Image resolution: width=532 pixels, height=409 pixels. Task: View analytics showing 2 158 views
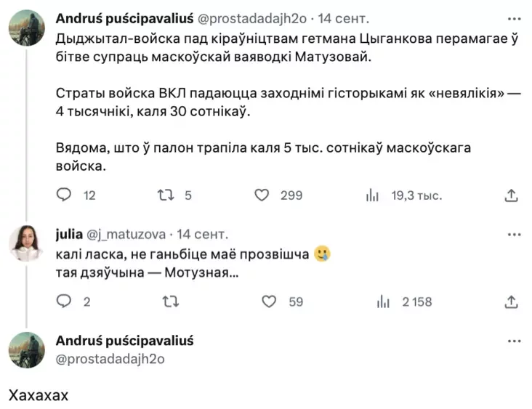click(x=384, y=301)
